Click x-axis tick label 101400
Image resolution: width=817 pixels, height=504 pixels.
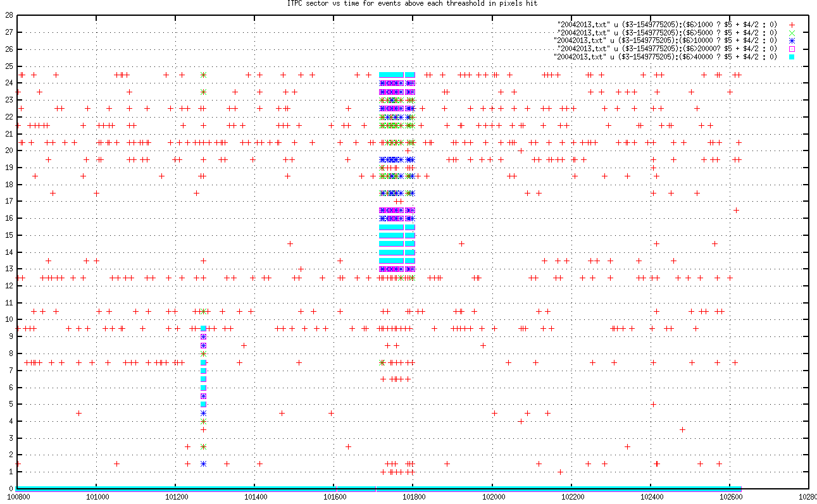pos(254,498)
